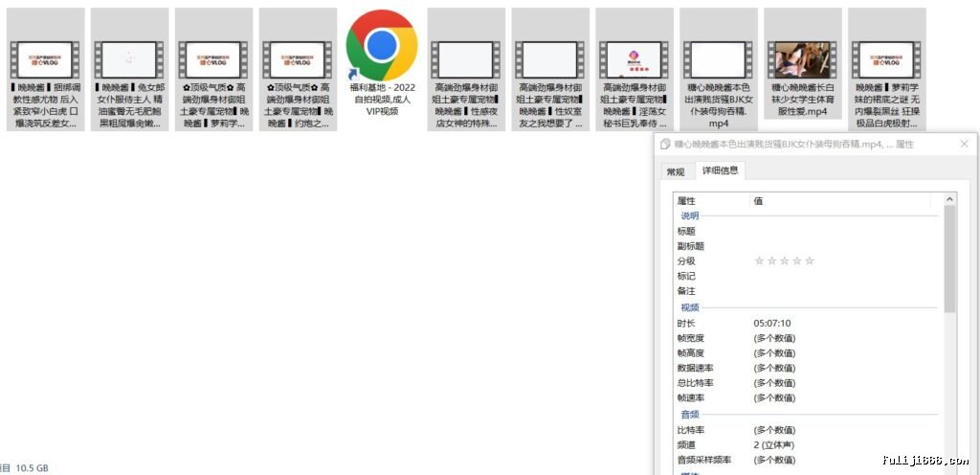Click the 标题 value field
The image size is (980, 475).
(x=845, y=231)
